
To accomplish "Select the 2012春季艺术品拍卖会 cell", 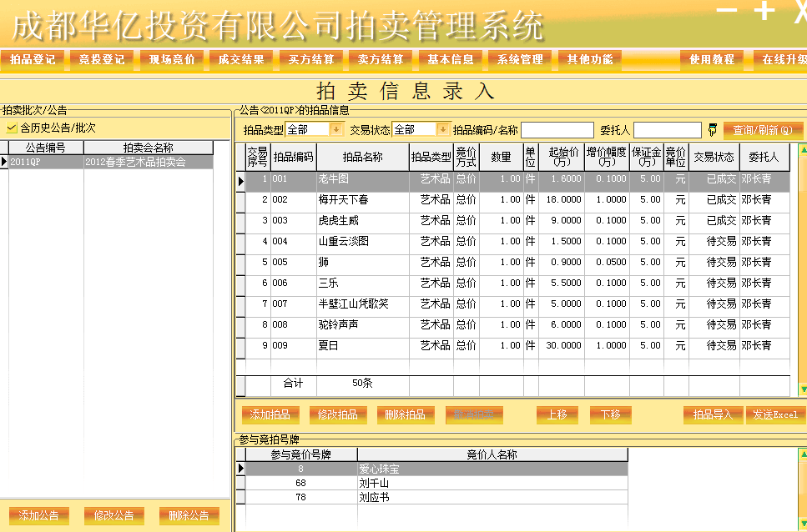I will click(x=149, y=162).
